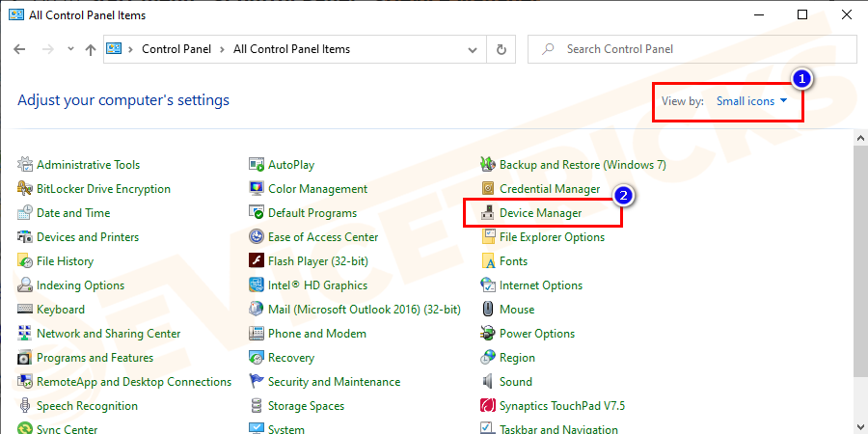Image resolution: width=868 pixels, height=434 pixels.
Task: Open the Network and Sharing Center link
Action: tap(108, 334)
